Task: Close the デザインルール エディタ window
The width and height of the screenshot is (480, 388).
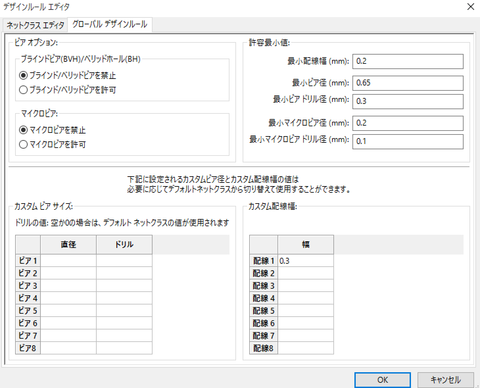Action: click(x=470, y=7)
